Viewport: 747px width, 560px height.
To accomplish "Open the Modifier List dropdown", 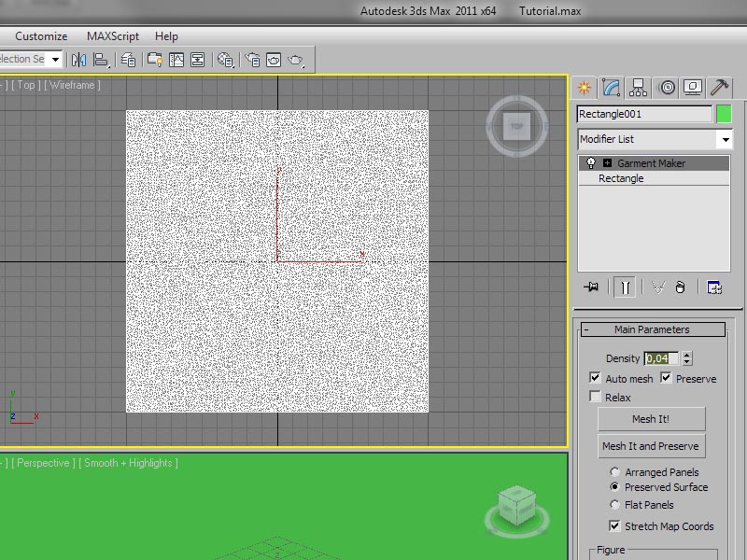I will tap(725, 139).
